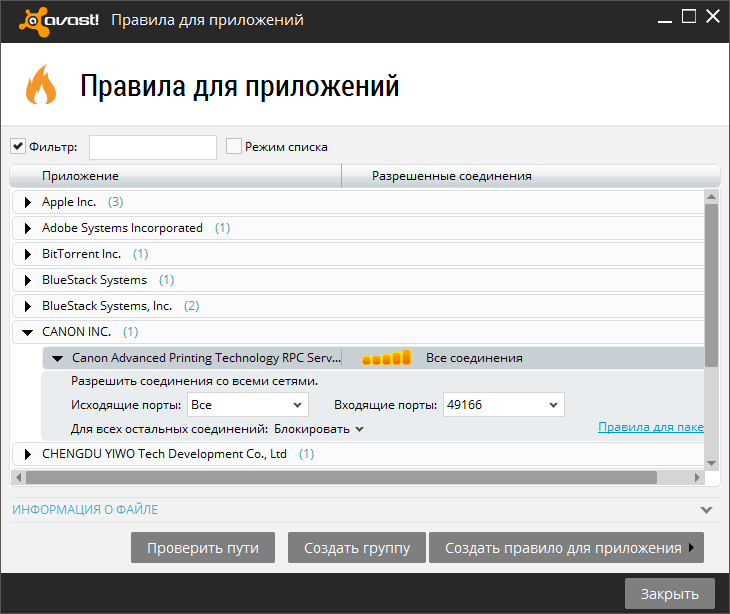This screenshot has width=730, height=614.
Task: Open the Входящие порты 49166 dropdown
Action: click(504, 405)
